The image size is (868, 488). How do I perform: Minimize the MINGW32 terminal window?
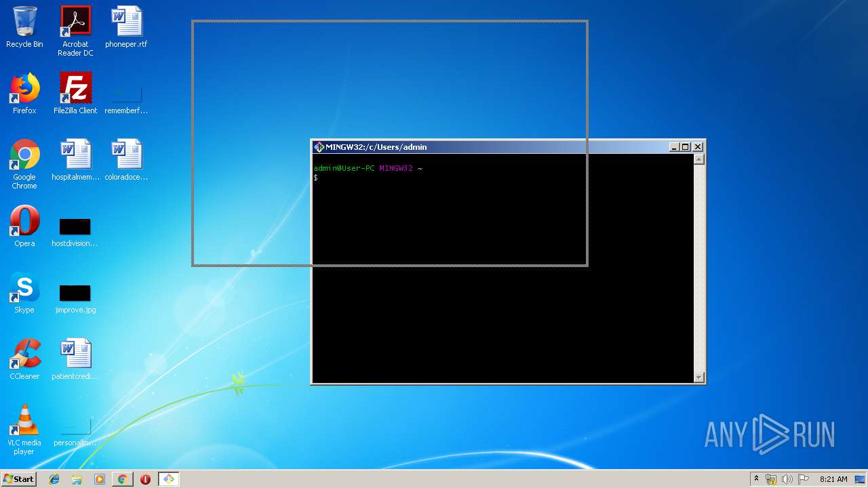tap(674, 147)
